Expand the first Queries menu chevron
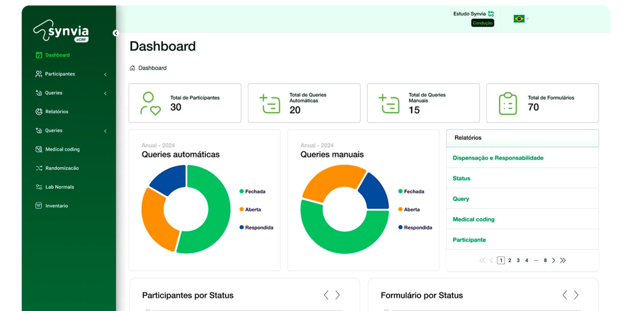 (x=105, y=93)
